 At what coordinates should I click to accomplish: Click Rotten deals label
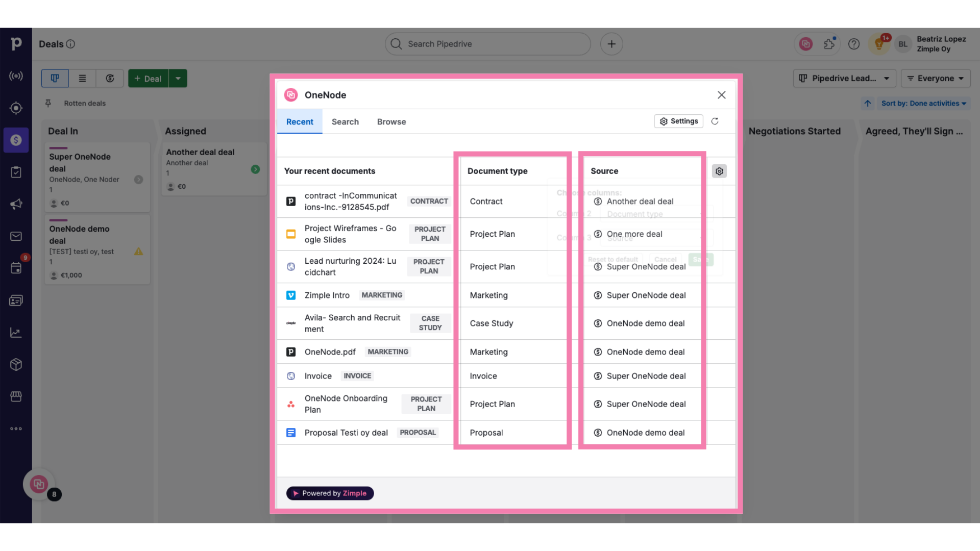[x=85, y=103]
